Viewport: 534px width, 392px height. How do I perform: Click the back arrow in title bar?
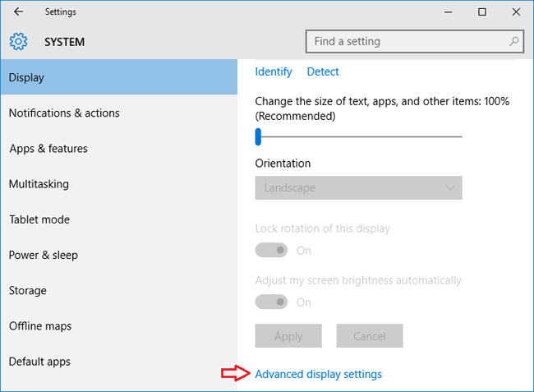click(x=18, y=12)
